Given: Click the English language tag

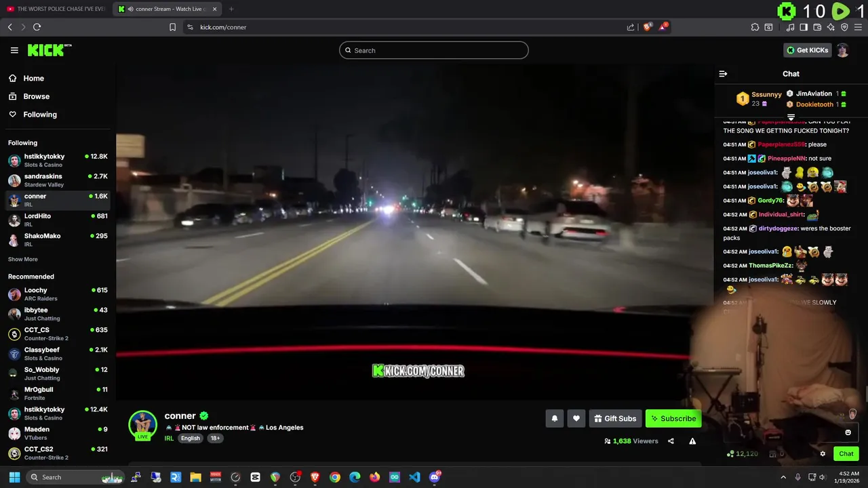Looking at the screenshot, I should (191, 439).
